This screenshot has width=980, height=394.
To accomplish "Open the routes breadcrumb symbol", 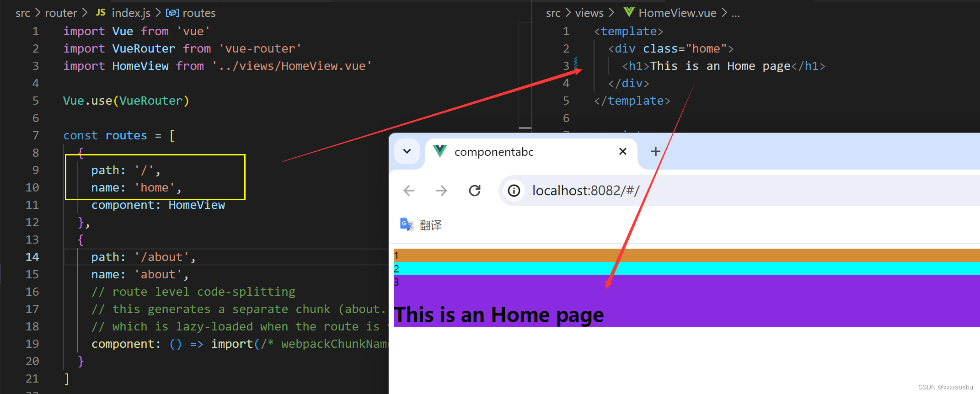I will (199, 13).
